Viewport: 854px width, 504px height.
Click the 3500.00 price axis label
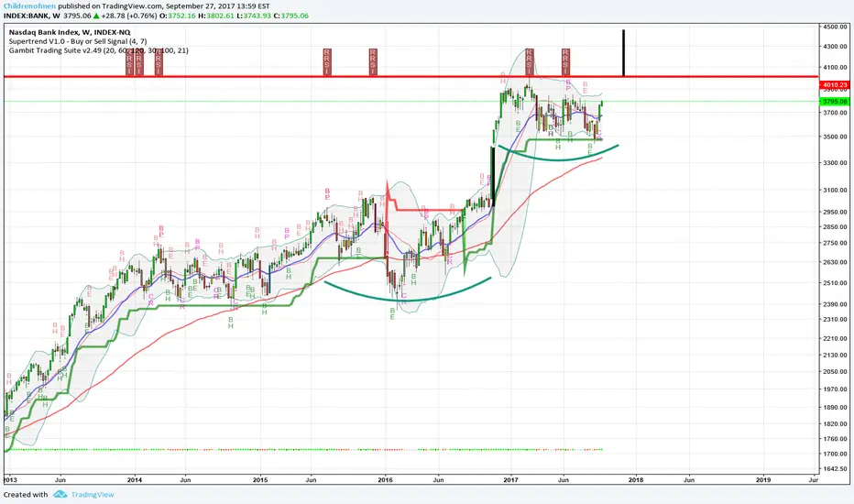pos(836,137)
